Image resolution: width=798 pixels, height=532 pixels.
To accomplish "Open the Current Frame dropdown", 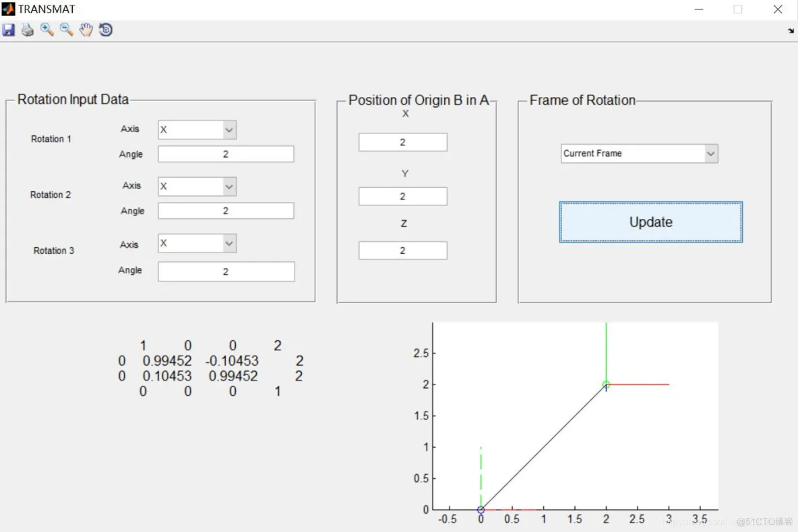I will [x=639, y=154].
